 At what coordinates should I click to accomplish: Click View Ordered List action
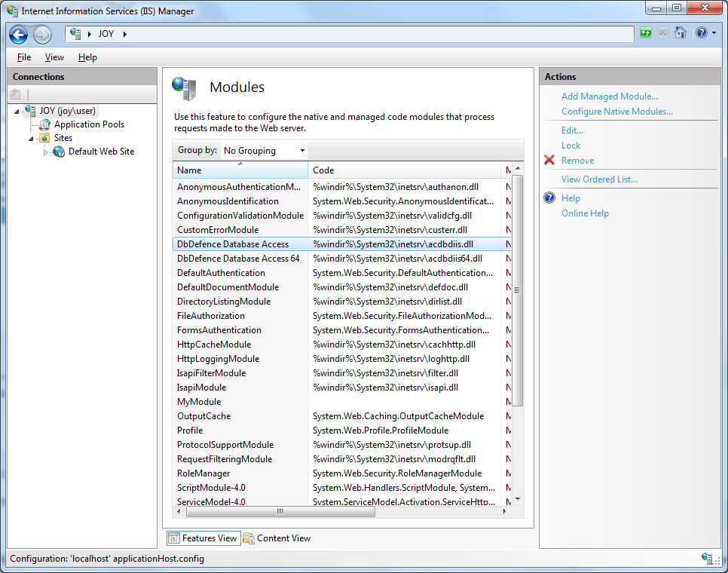coord(599,179)
